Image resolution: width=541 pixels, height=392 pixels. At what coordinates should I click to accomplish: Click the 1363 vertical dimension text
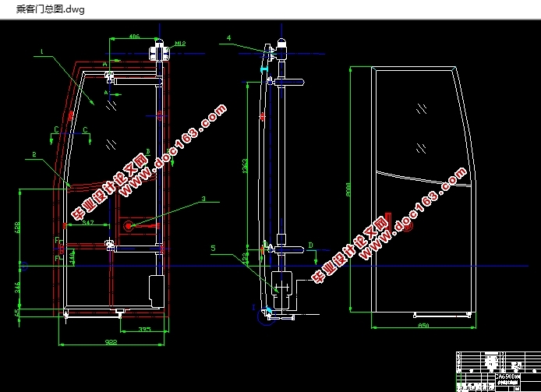coord(245,166)
